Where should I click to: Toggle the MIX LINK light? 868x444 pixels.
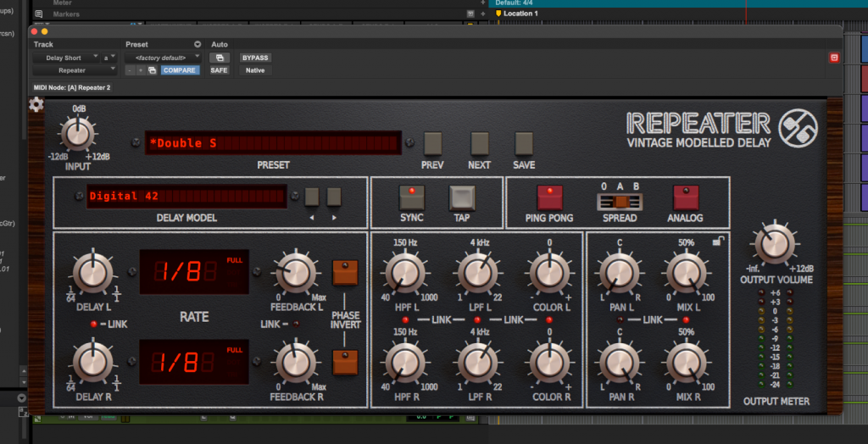(687, 320)
